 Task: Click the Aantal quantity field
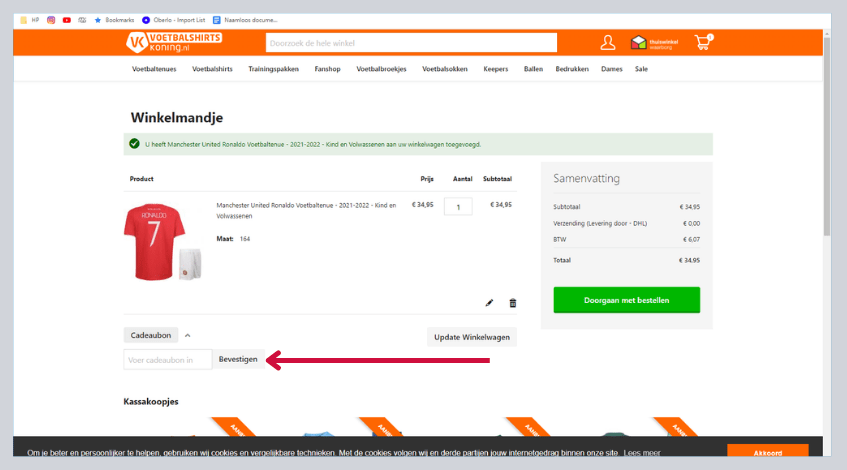coord(458,207)
